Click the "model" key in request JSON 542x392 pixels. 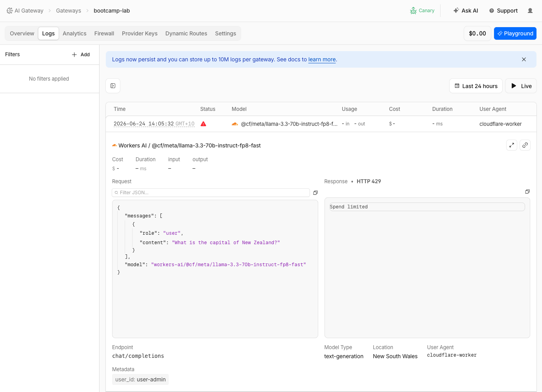coord(135,265)
